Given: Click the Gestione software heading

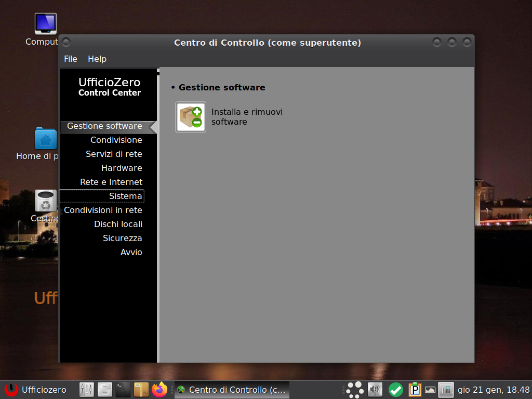Looking at the screenshot, I should point(222,87).
